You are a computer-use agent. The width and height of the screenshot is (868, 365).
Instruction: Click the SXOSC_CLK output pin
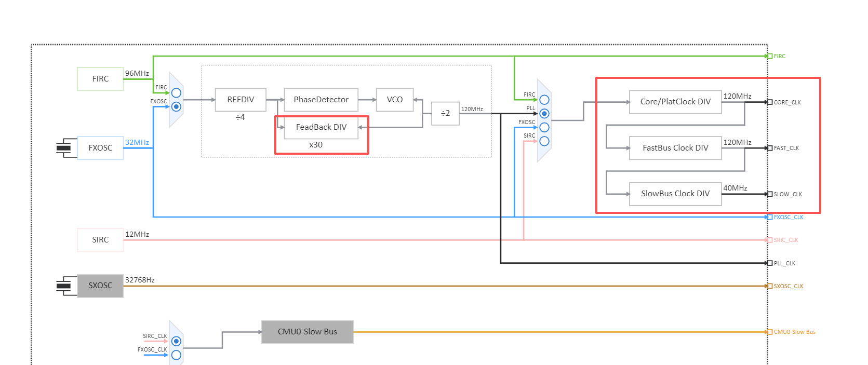coord(769,286)
